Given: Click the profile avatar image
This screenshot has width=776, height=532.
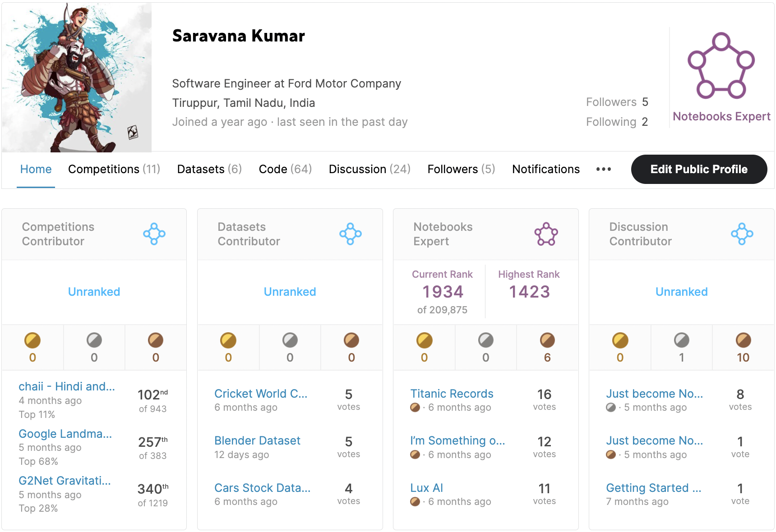Looking at the screenshot, I should 77,78.
